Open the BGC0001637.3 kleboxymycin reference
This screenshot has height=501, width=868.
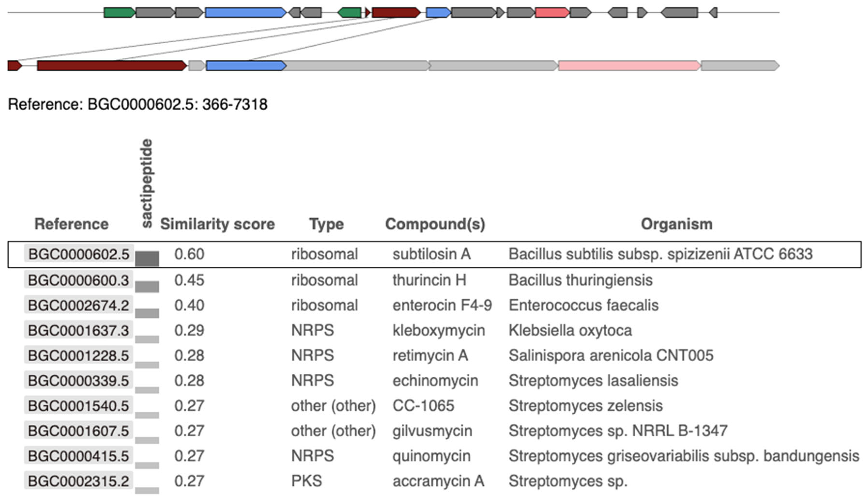(78, 330)
